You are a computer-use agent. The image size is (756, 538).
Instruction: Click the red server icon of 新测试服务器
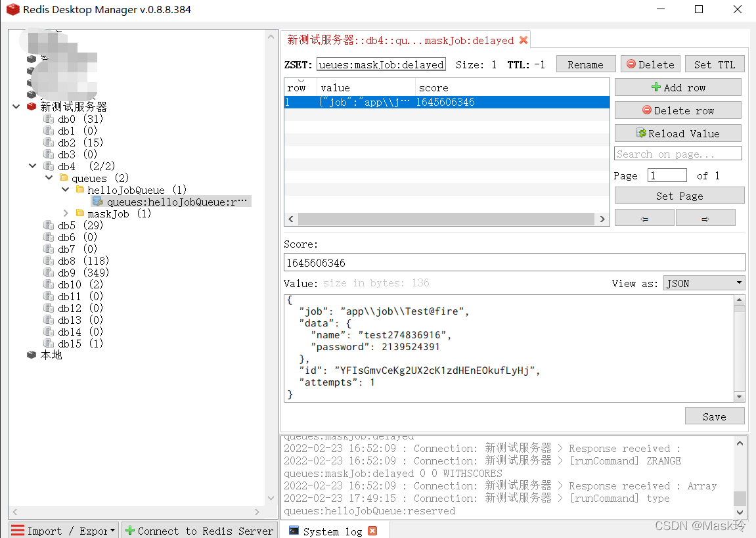[x=32, y=106]
